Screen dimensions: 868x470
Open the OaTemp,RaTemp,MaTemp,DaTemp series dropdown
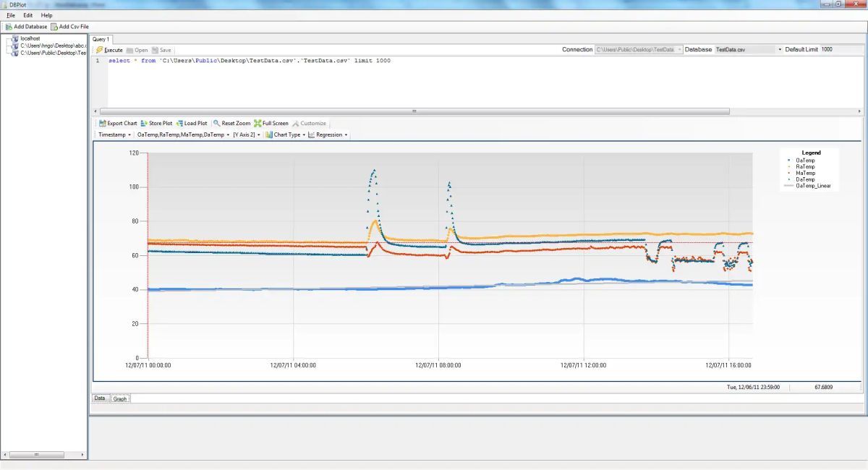coord(183,134)
